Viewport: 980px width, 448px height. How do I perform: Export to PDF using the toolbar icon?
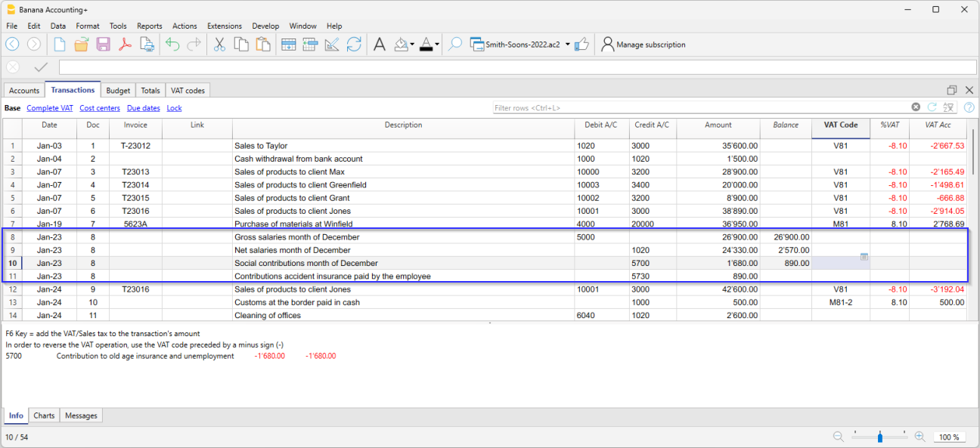point(125,45)
